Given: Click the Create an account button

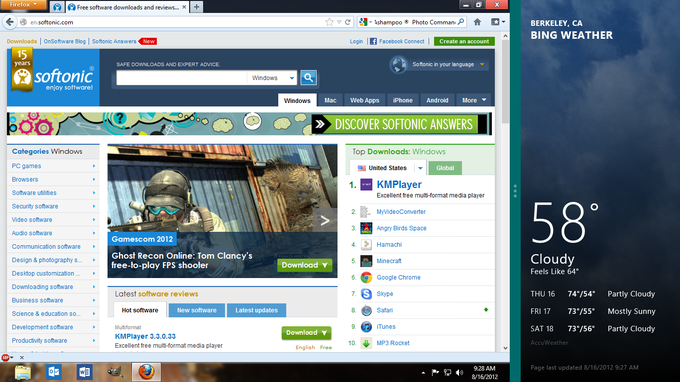Looking at the screenshot, I should point(464,41).
